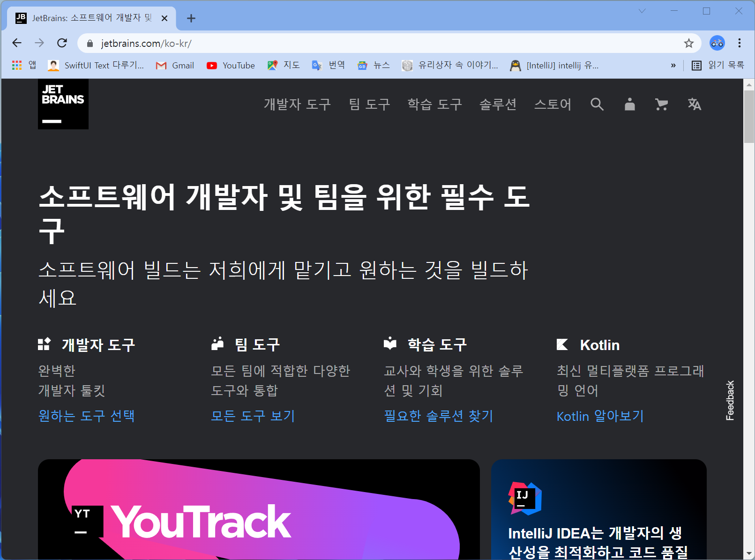Expand the hidden bookmarks overflow chevron

673,66
